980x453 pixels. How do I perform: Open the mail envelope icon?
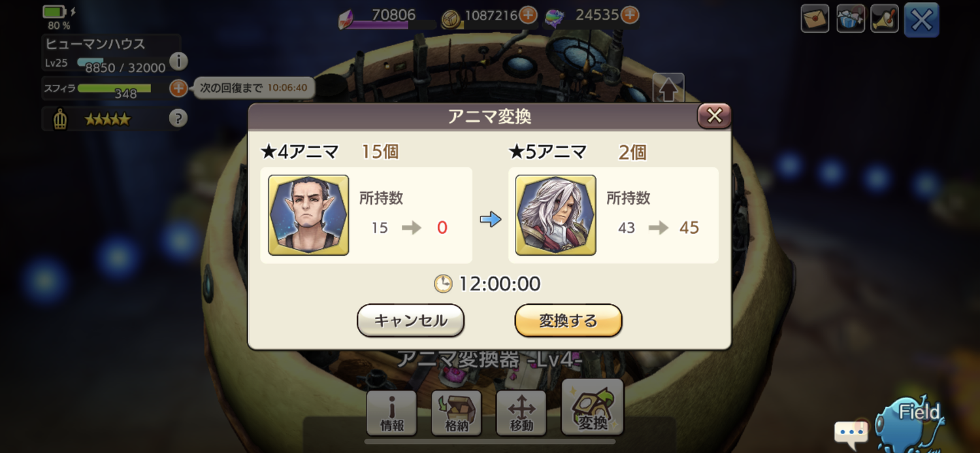click(815, 18)
